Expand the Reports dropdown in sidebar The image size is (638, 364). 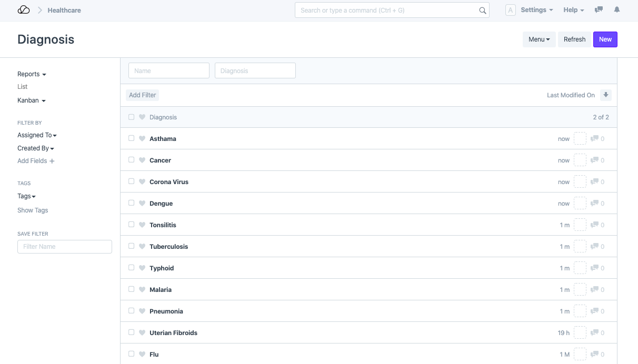32,74
